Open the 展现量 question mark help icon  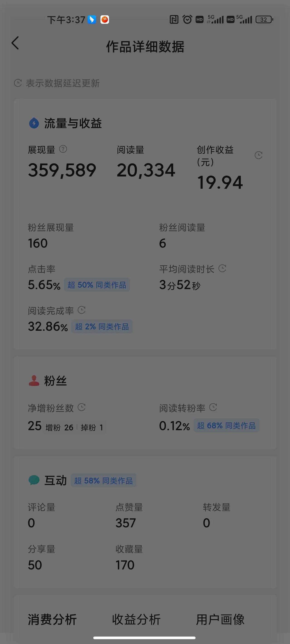[63, 149]
